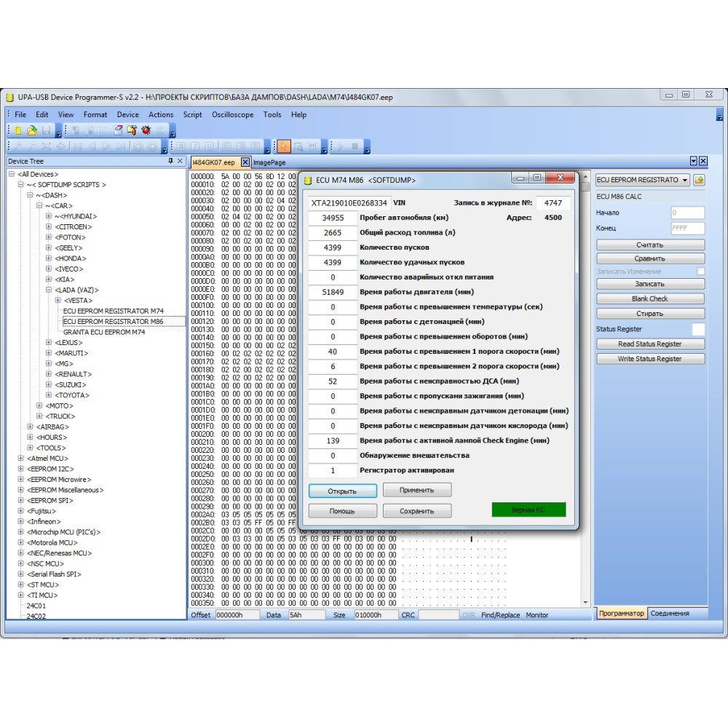The height and width of the screenshot is (728, 728).
Task: Click the go-to-first navigation icon
Action: coord(78,146)
